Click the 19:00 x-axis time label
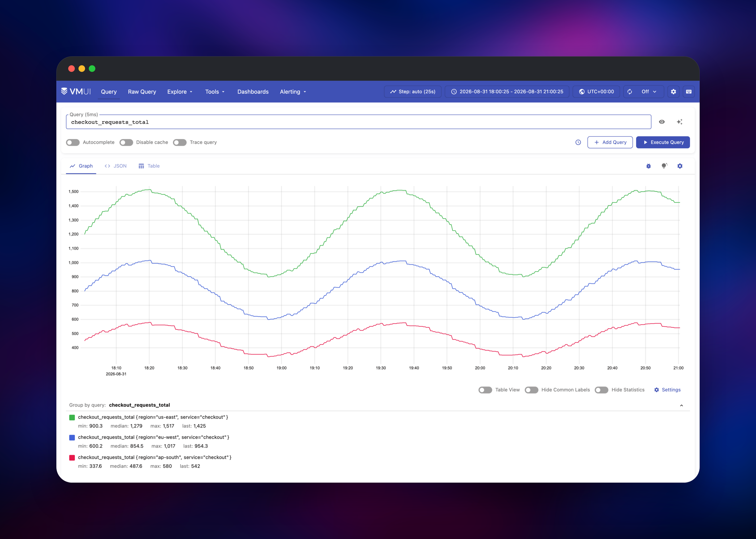Screen dimensions: 756x539 click(281, 368)
